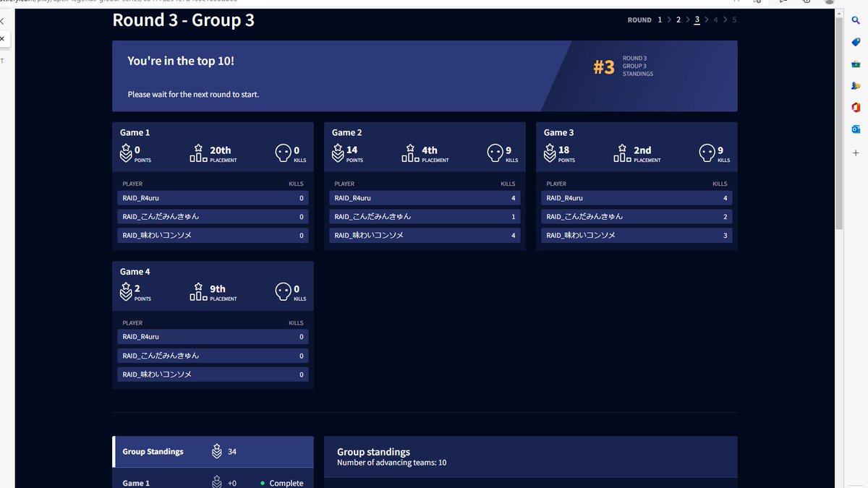
Task: Click Game 3 kills skull icon
Action: pyautogui.click(x=707, y=153)
